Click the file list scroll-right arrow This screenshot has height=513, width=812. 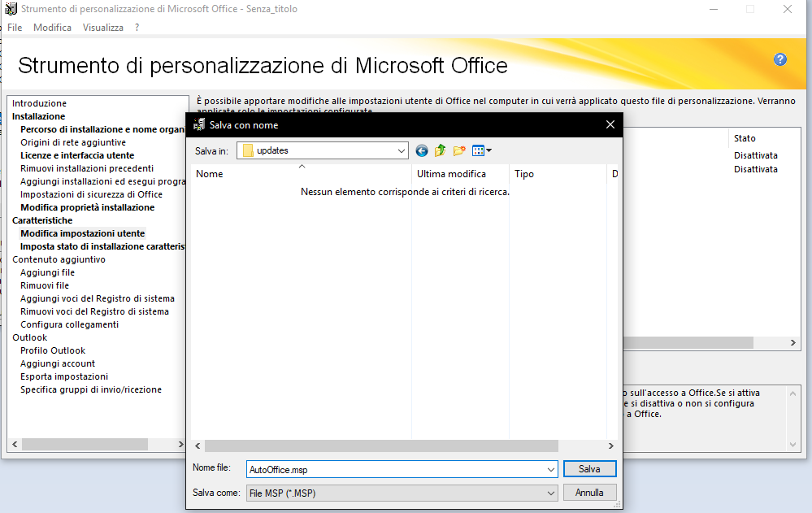(x=611, y=446)
